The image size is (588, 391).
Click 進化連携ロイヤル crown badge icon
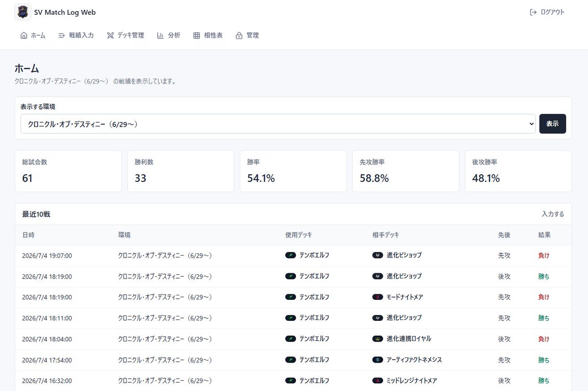377,339
